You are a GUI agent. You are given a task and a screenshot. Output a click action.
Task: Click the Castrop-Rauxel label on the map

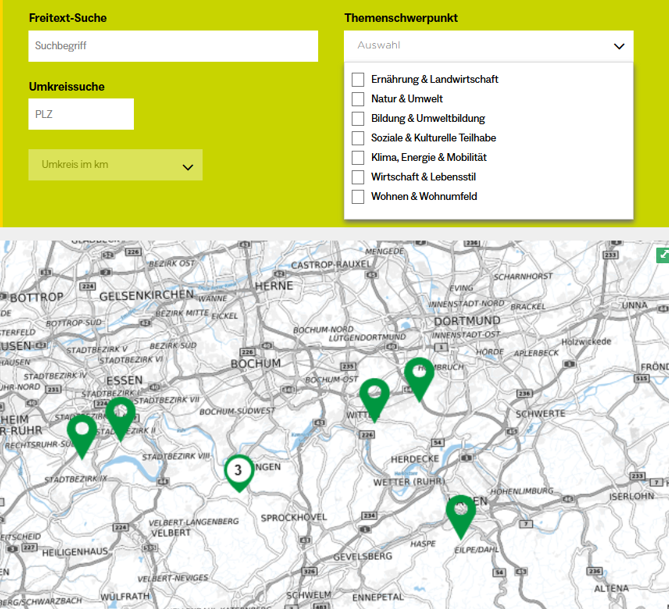pos(331,265)
